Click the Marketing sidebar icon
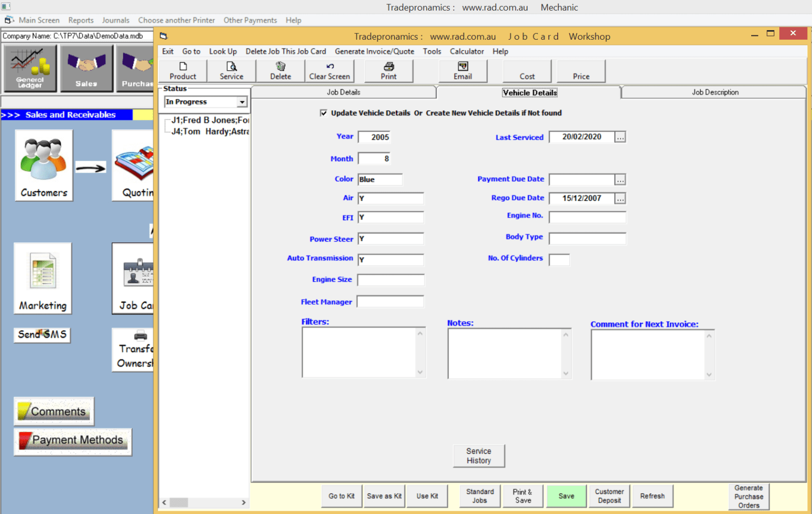Screen dimensions: 812x514 coord(42,278)
